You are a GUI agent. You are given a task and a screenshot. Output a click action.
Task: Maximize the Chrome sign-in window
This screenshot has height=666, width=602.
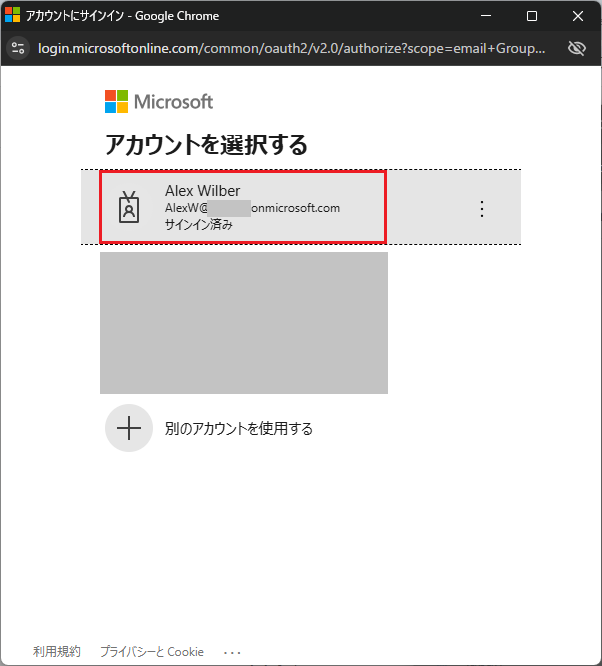pyautogui.click(x=531, y=16)
